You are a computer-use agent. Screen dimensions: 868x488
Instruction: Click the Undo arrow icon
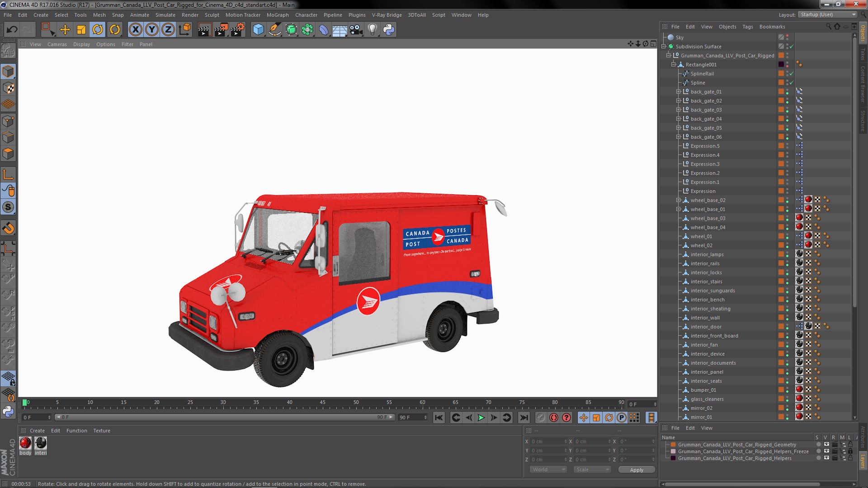tap(12, 30)
